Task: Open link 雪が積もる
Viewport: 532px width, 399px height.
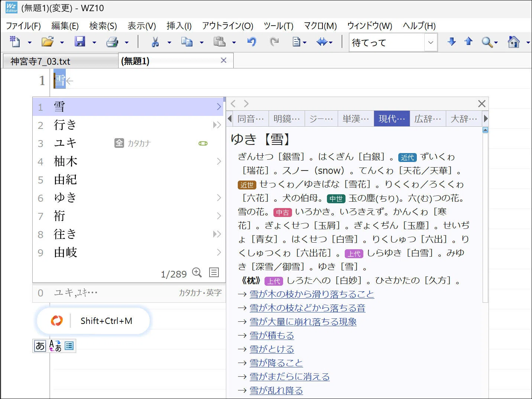Action: tap(272, 335)
